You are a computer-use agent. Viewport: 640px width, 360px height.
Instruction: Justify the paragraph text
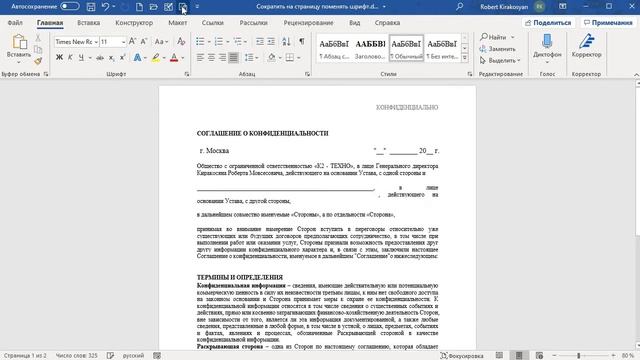233,58
